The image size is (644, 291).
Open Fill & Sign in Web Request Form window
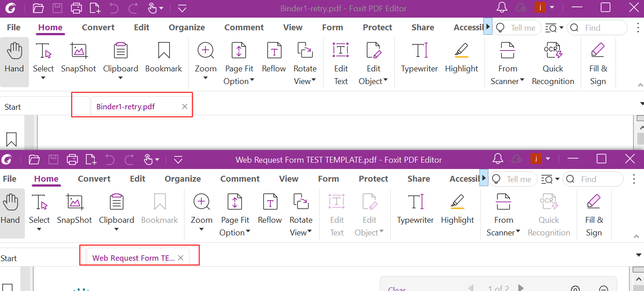594,215
